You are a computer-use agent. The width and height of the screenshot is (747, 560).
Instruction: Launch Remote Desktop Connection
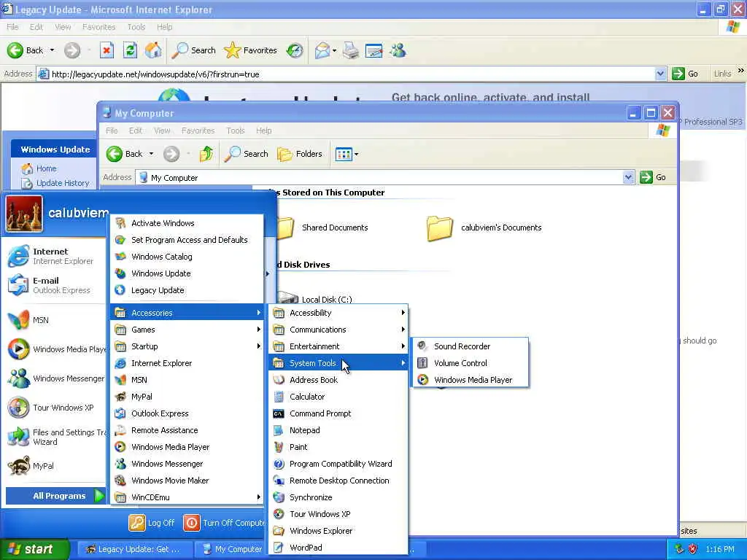pos(338,481)
